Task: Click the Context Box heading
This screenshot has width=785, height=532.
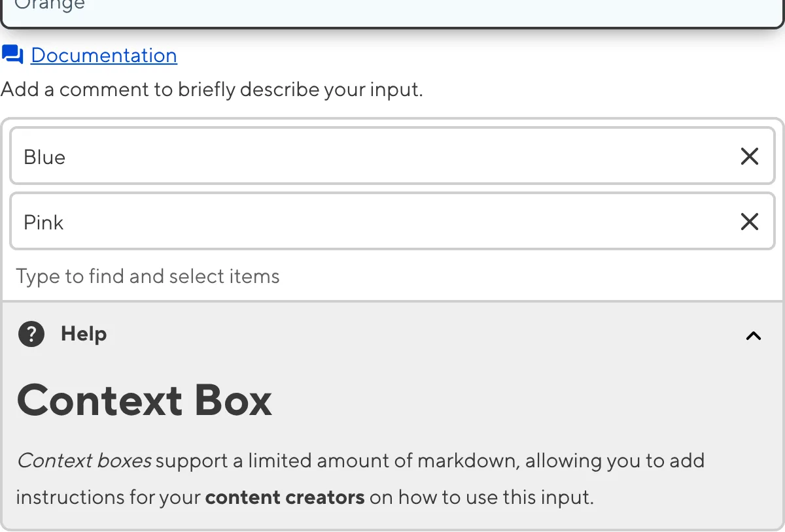Action: coord(145,400)
